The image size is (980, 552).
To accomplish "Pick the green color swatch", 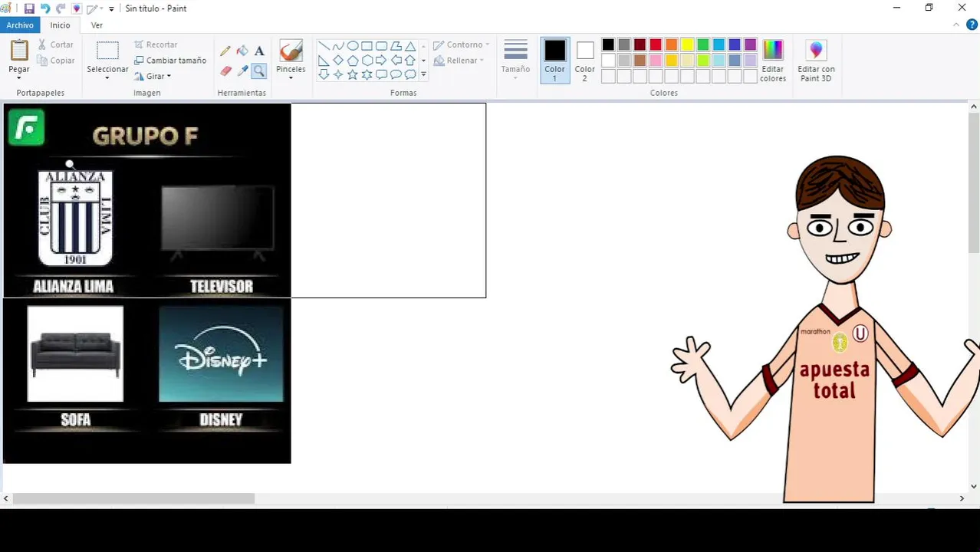I will click(703, 44).
